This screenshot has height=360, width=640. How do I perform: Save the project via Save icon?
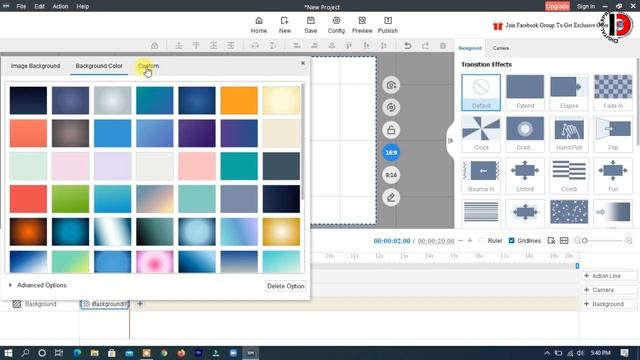[311, 25]
